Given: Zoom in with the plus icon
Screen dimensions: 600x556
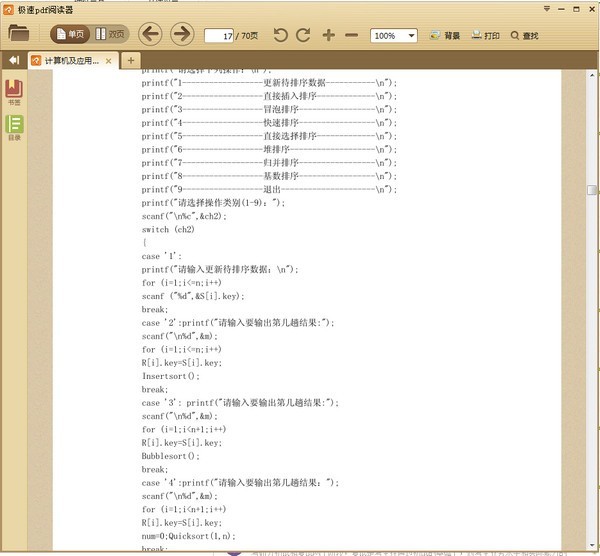Looking at the screenshot, I should coord(329,35).
